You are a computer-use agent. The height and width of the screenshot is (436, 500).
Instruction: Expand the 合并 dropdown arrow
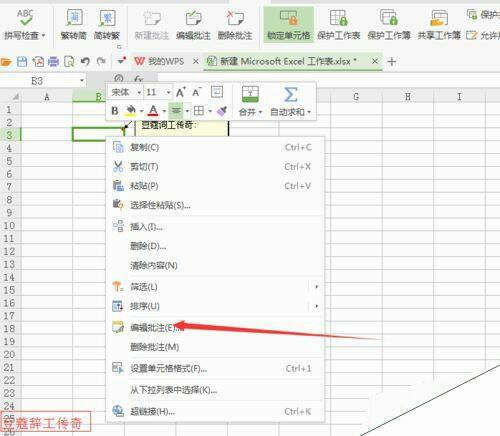(260, 112)
